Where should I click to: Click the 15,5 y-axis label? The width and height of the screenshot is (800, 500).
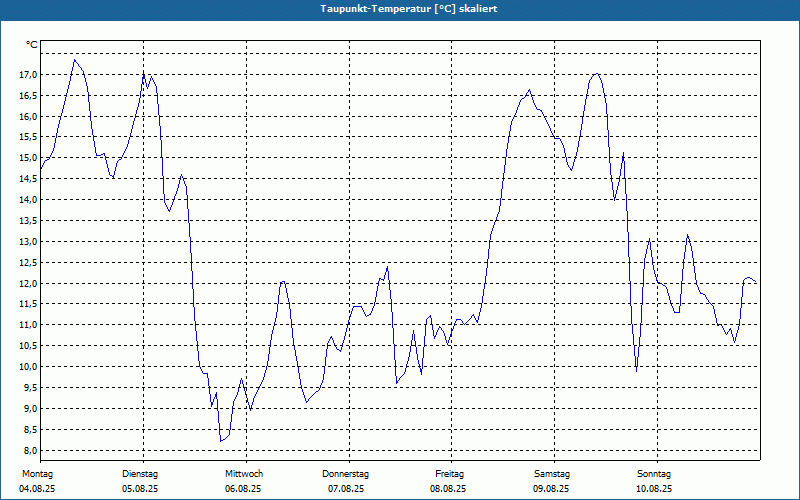click(x=28, y=137)
